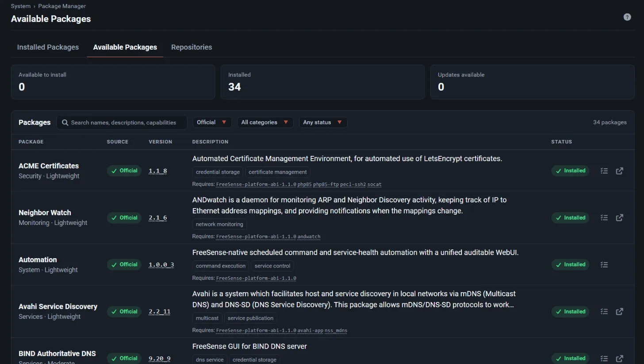Click the checklist icon in Automation row
Viewport: 644px width, 364px height.
(x=604, y=264)
